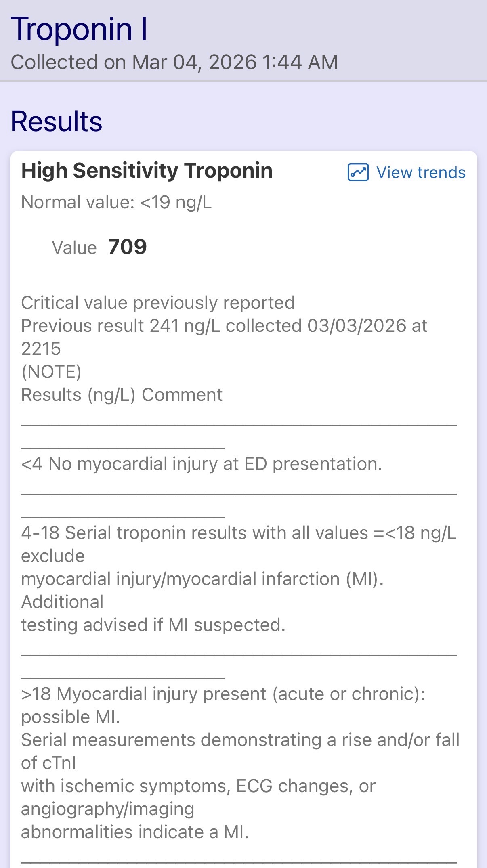The image size is (487, 868).
Task: Tap the Value label beside 709
Action: 74,247
